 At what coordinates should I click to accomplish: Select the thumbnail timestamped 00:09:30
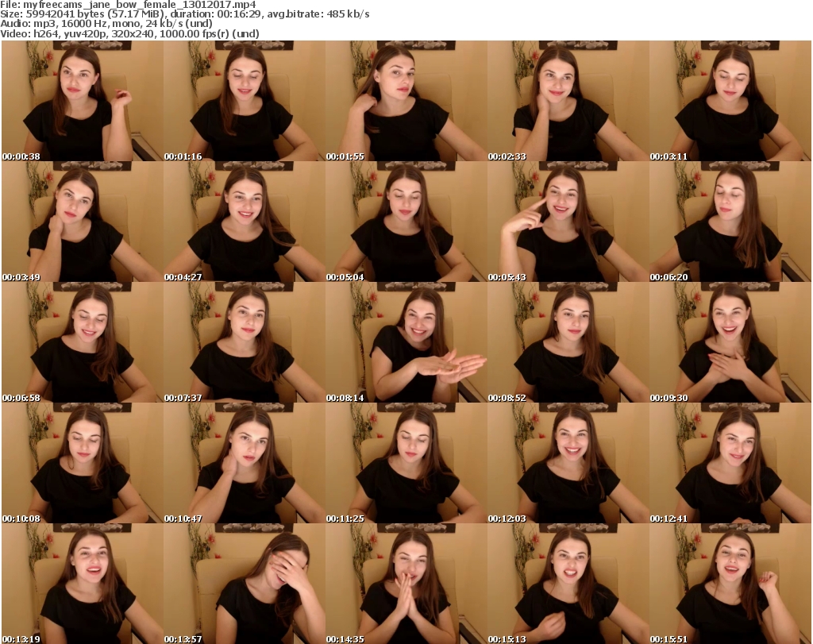click(x=730, y=342)
